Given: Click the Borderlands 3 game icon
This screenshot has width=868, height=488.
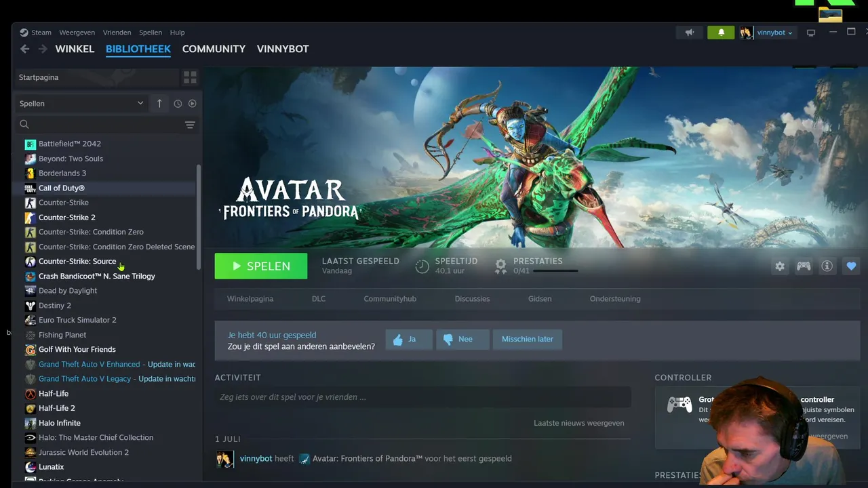Looking at the screenshot, I should click(x=30, y=173).
